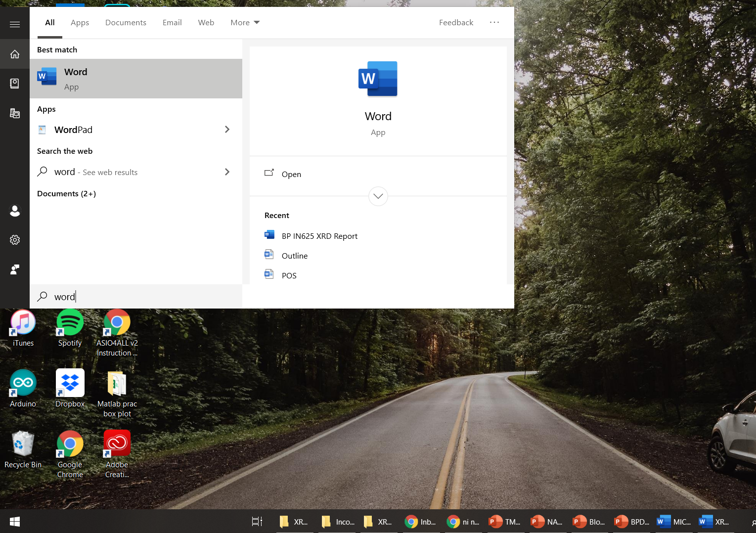This screenshot has width=756, height=533.
Task: Expand more Word actions chevron
Action: [378, 196]
